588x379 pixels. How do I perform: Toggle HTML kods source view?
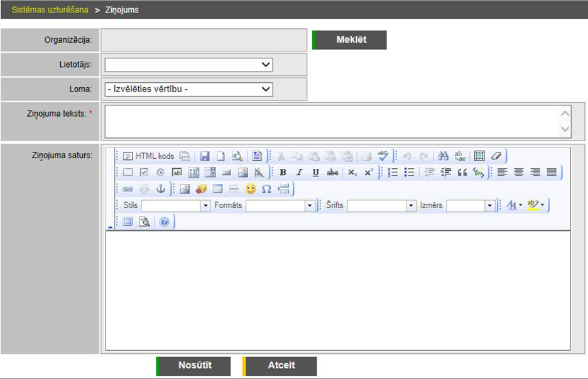149,156
